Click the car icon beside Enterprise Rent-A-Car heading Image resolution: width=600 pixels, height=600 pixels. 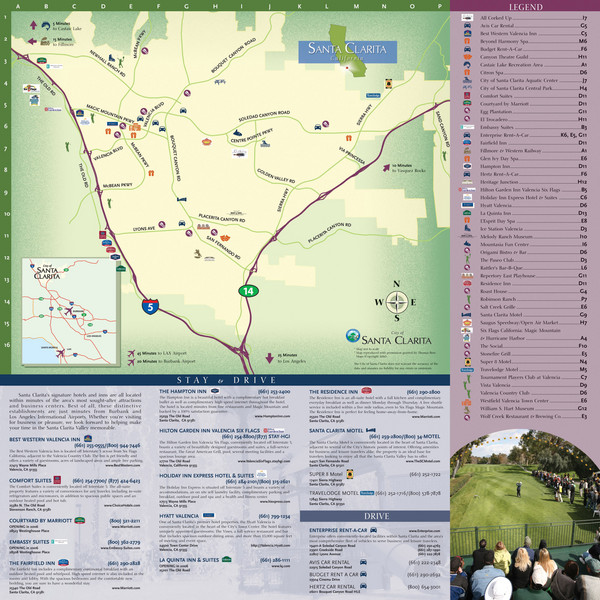[373, 530]
